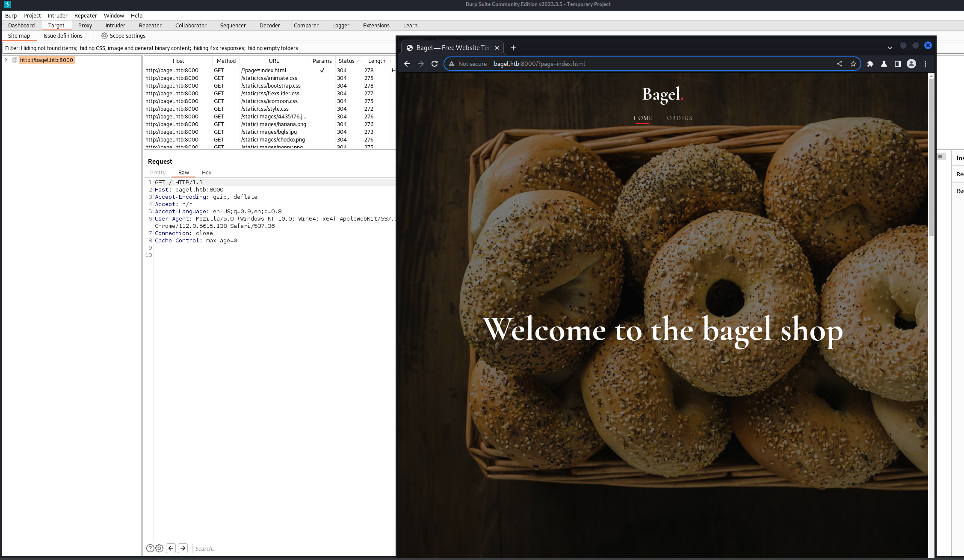Open the Intruder menu in Burp

click(57, 15)
